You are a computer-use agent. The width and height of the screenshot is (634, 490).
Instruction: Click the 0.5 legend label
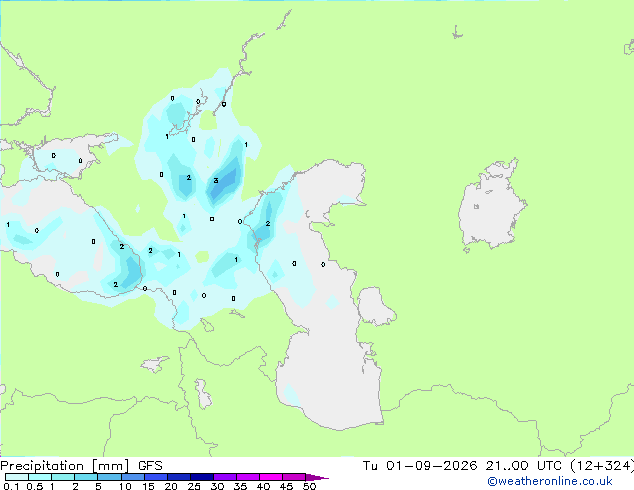(x=35, y=486)
